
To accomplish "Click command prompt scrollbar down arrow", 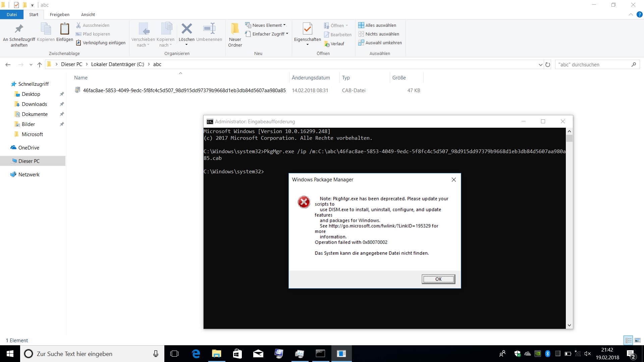I will [x=569, y=325].
